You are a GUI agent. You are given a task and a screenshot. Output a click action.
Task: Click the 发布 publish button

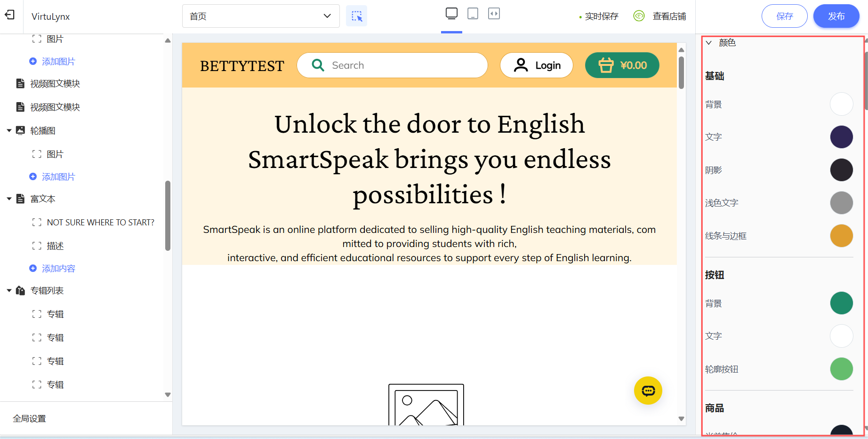point(836,16)
